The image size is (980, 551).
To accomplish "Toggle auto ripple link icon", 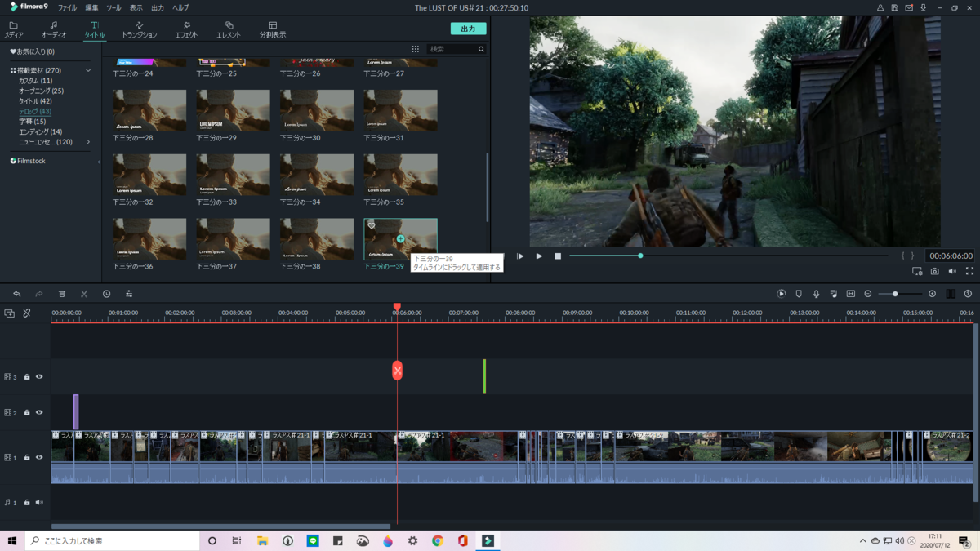I will [27, 313].
